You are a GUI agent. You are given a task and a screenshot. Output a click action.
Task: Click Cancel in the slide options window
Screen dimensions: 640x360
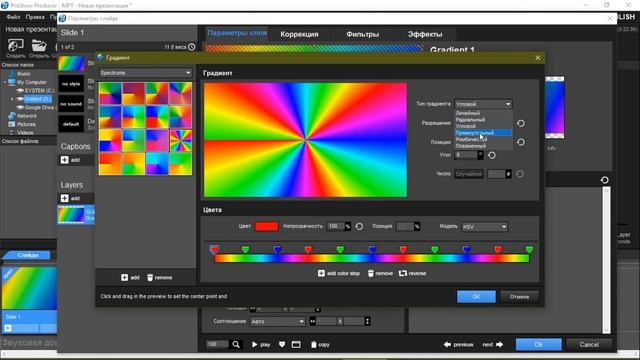click(589, 344)
